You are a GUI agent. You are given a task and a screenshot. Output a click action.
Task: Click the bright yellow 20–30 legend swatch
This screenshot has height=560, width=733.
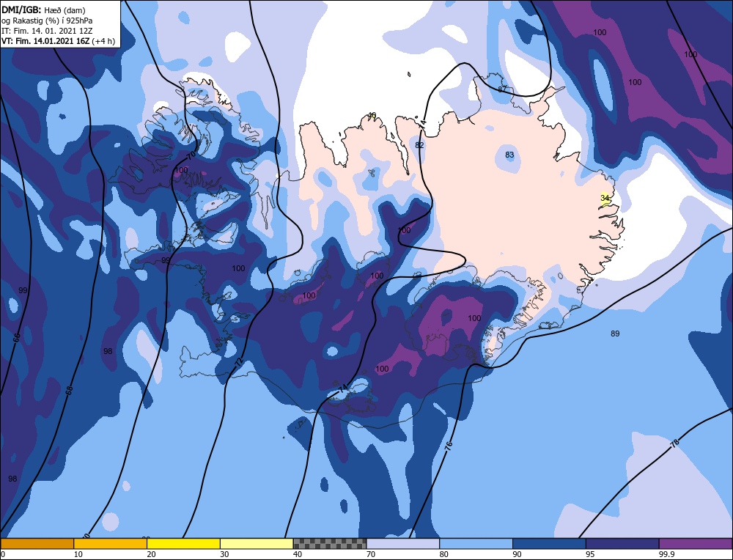tap(183, 543)
